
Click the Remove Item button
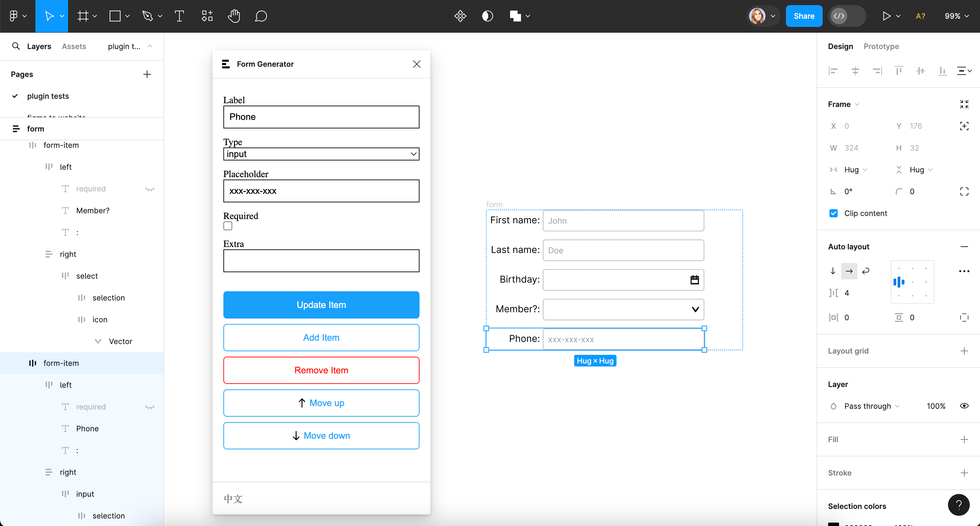[x=321, y=370]
